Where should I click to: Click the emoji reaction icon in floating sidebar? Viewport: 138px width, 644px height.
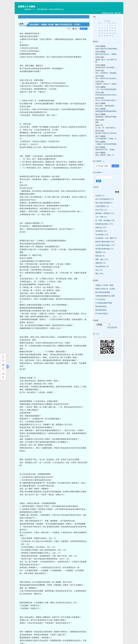(x=3, y=365)
